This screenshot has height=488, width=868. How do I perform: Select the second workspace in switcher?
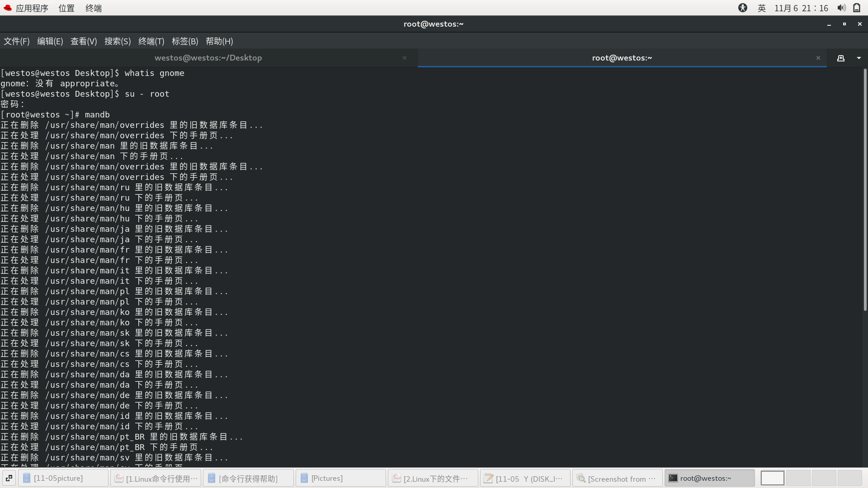click(798, 478)
